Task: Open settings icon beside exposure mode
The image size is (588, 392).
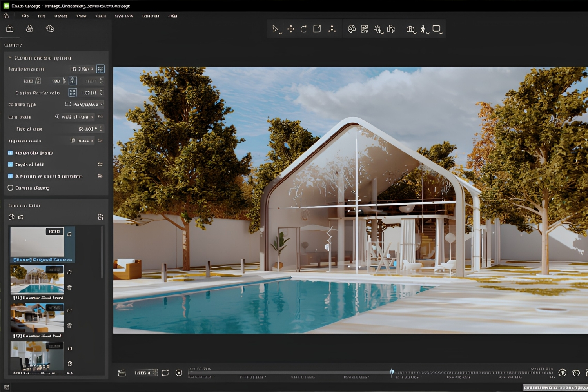Action: (100, 141)
